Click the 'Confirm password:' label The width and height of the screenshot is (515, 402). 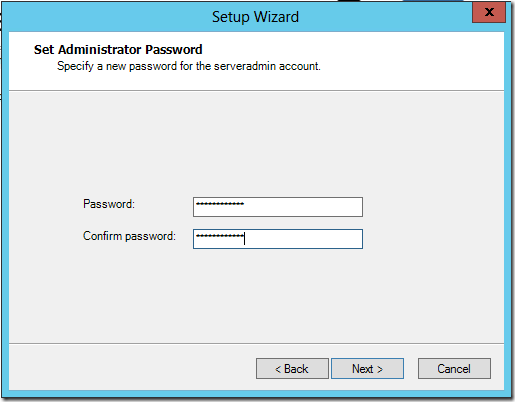pos(129,236)
